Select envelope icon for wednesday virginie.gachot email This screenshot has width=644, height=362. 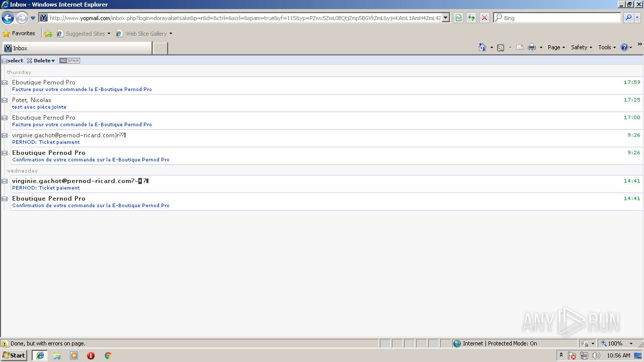5,181
